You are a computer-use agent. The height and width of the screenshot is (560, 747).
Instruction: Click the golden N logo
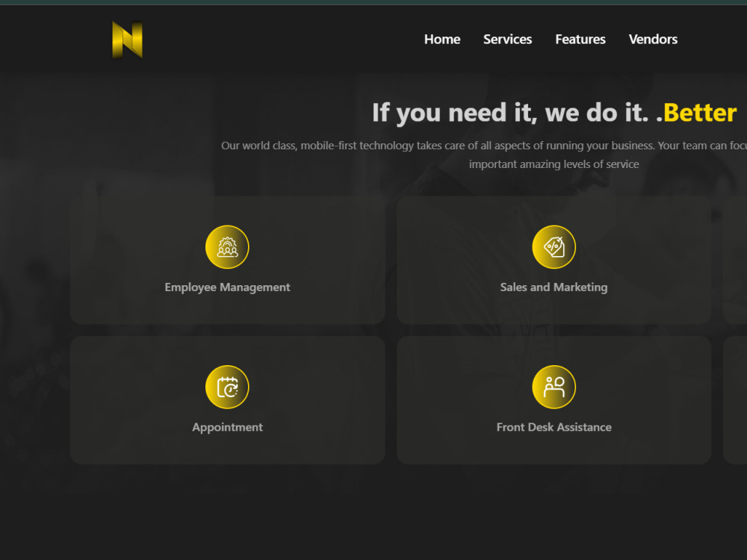[127, 40]
